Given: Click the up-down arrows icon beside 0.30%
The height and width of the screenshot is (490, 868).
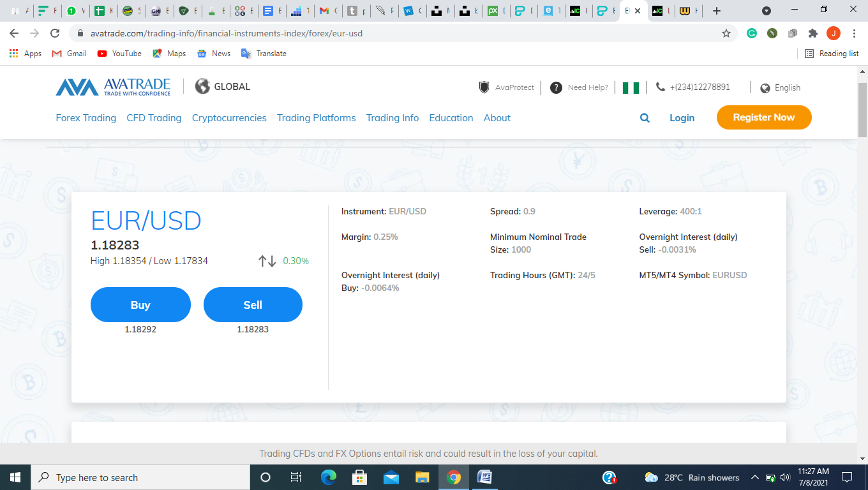Looking at the screenshot, I should pos(267,261).
